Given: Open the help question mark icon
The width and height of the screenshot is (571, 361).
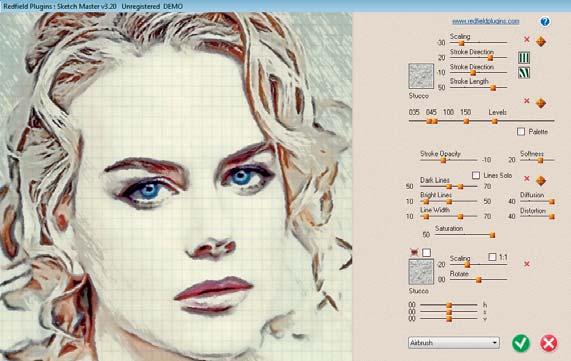Looking at the screenshot, I should (545, 21).
